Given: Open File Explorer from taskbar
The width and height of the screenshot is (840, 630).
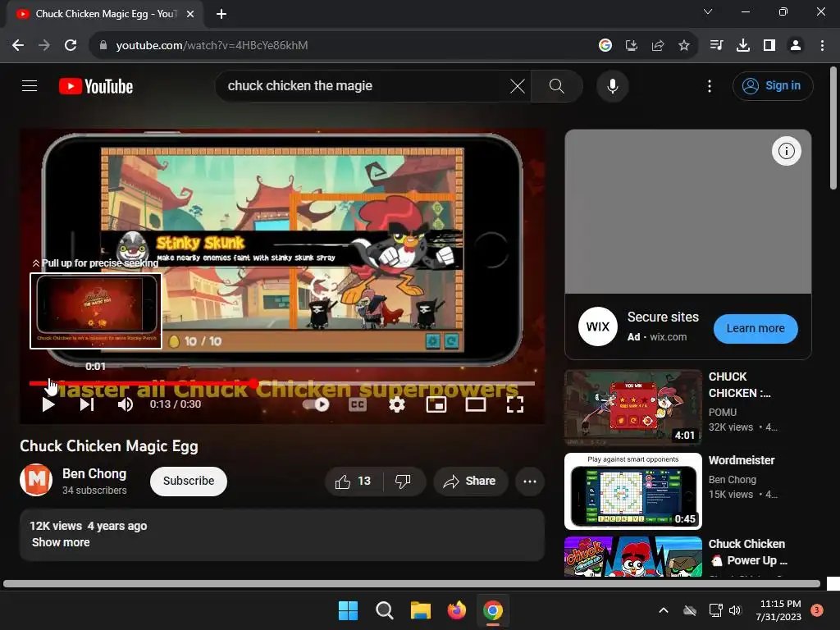Looking at the screenshot, I should [421, 610].
